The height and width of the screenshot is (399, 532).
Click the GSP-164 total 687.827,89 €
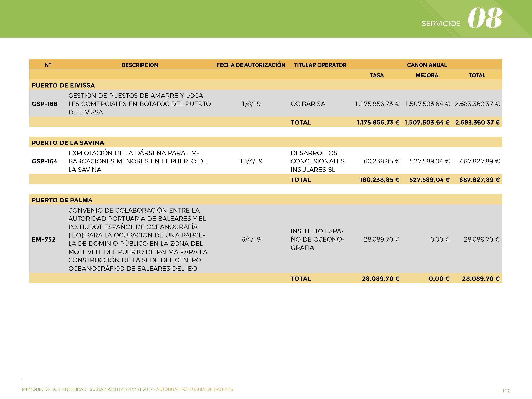480,161
